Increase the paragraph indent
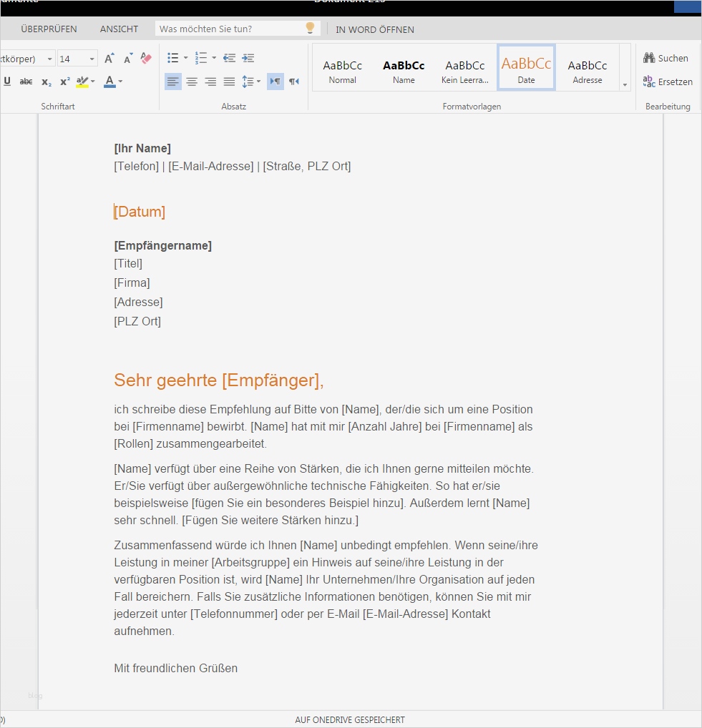Viewport: 702px width, 728px height. pyautogui.click(x=248, y=58)
